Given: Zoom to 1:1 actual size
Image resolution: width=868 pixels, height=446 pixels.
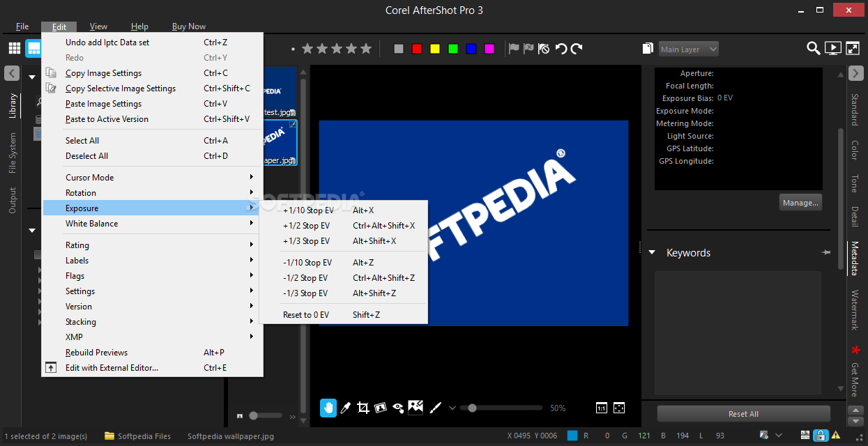Looking at the screenshot, I should pos(602,408).
